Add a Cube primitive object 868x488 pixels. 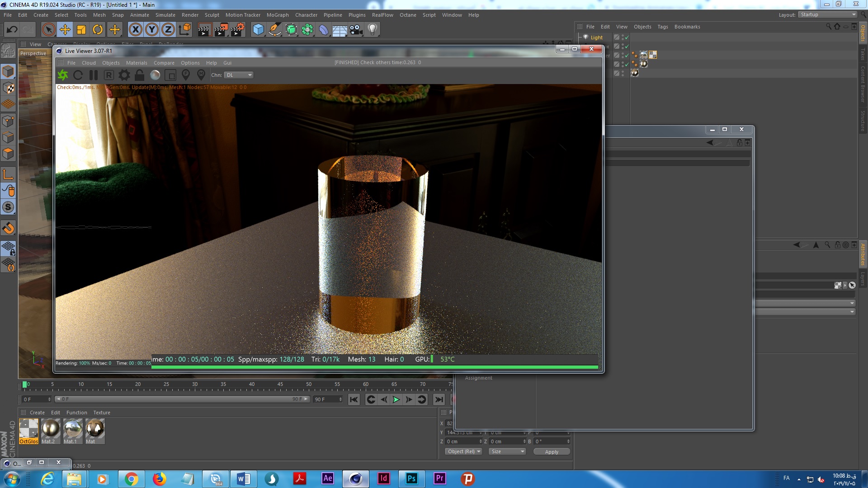click(258, 30)
